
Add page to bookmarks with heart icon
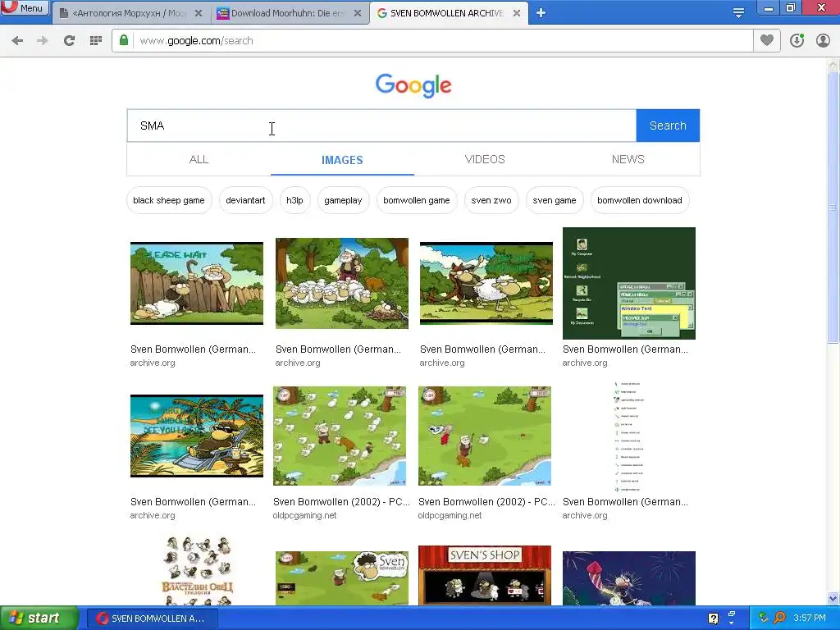[x=767, y=40]
